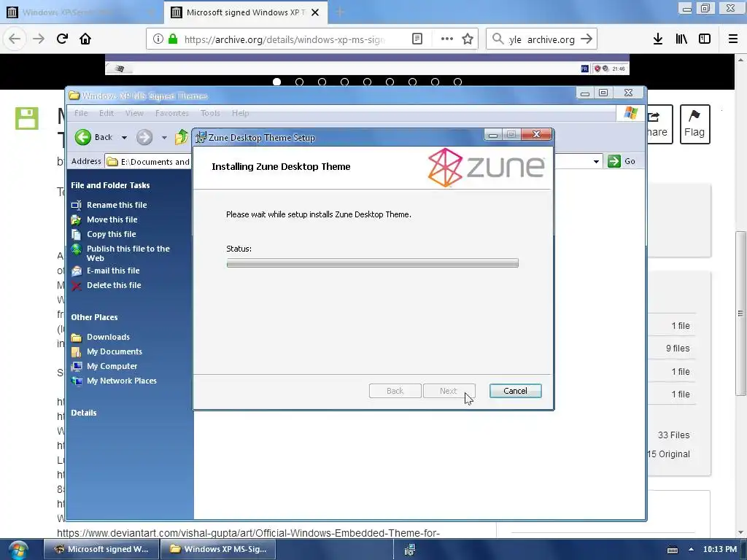Open Back history dropdown arrow in Explorer
Viewport: 747px width, 560px height.
[124, 138]
